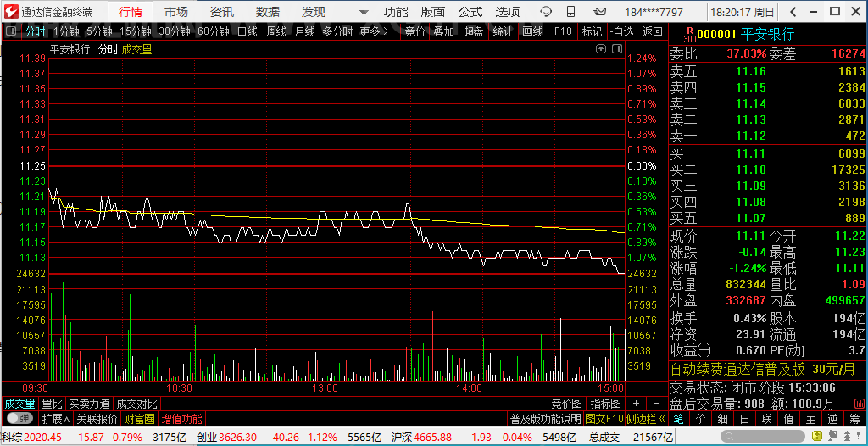
Task: Click the 标记 button
Action: tap(592, 31)
